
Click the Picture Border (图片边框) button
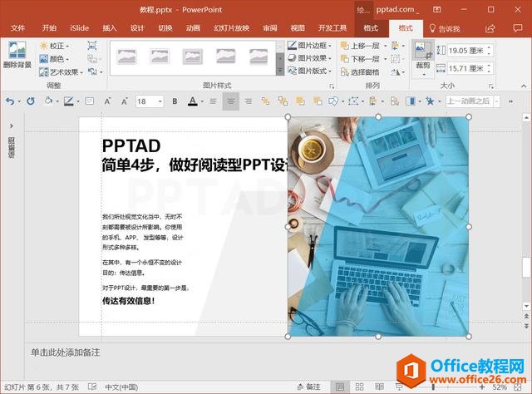pyautogui.click(x=308, y=46)
